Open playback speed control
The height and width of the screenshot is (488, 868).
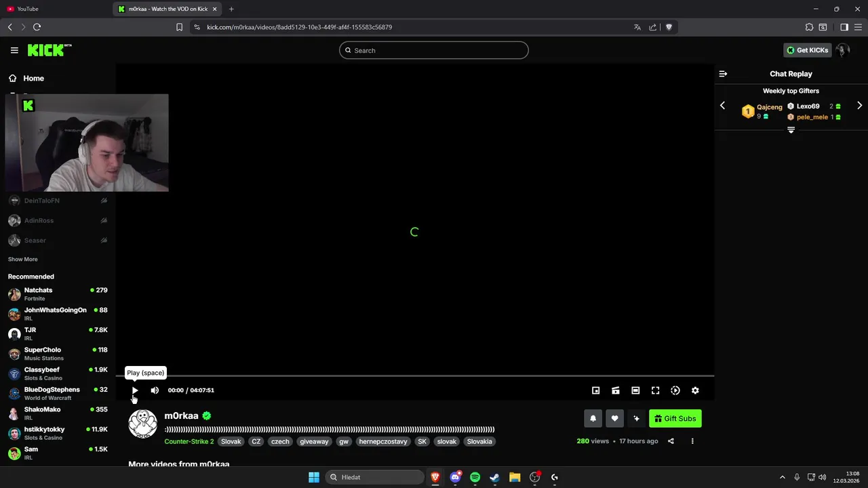point(675,390)
